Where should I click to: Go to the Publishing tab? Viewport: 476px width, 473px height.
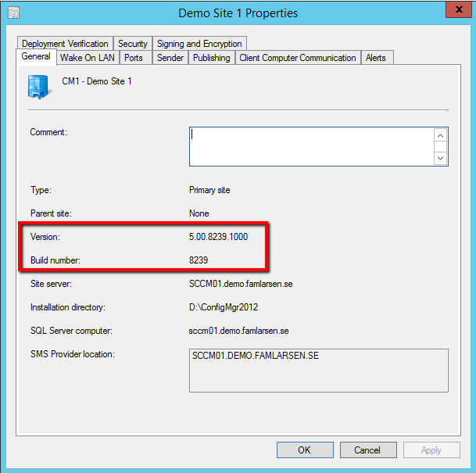211,58
